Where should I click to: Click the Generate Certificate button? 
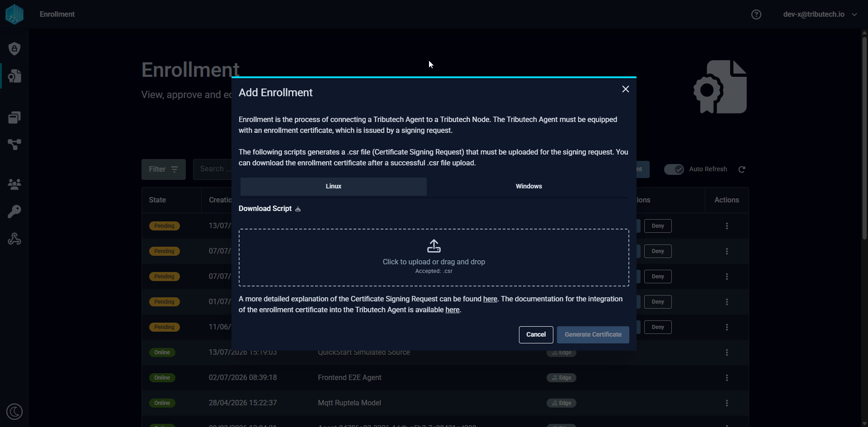(593, 334)
